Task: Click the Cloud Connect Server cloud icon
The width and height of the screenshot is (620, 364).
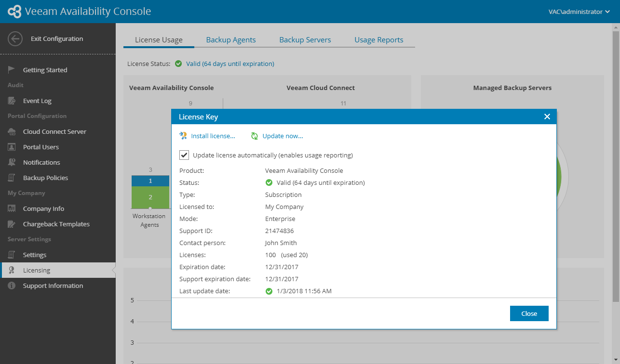Action: tap(12, 131)
